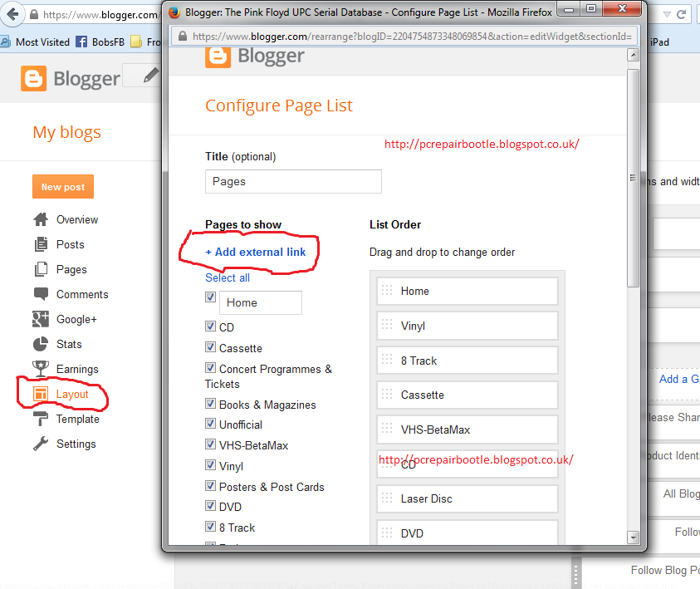Screen dimensions: 700x589
Task: Click the drag handle of the Vinyl list item
Action: click(x=387, y=326)
